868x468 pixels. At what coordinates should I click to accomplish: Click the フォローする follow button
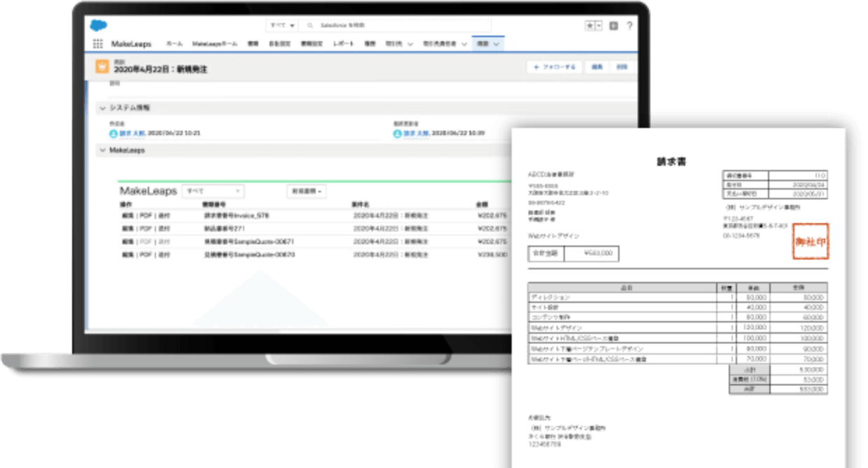click(x=554, y=67)
